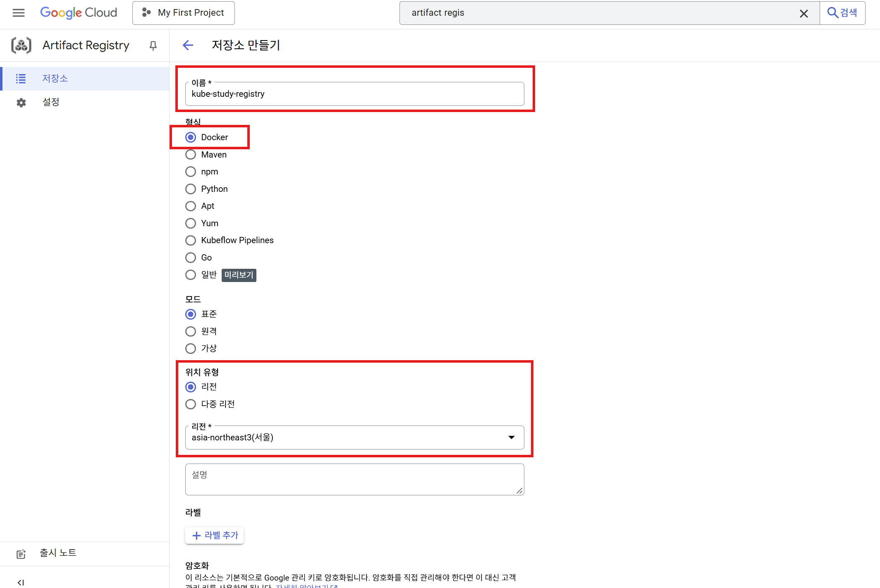Click the 검색 search button
The height and width of the screenshot is (588, 880).
point(842,13)
